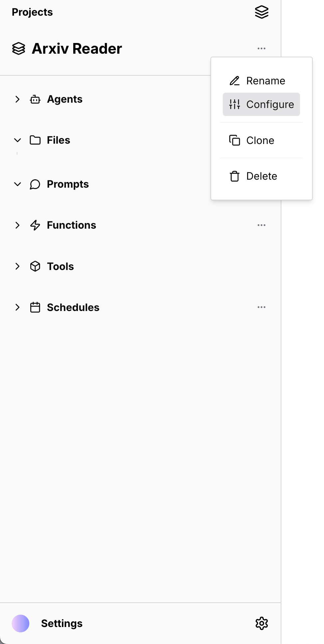Click the Prompts speech bubble icon
Screen dimensions: 324x644
pyautogui.click(x=35, y=184)
